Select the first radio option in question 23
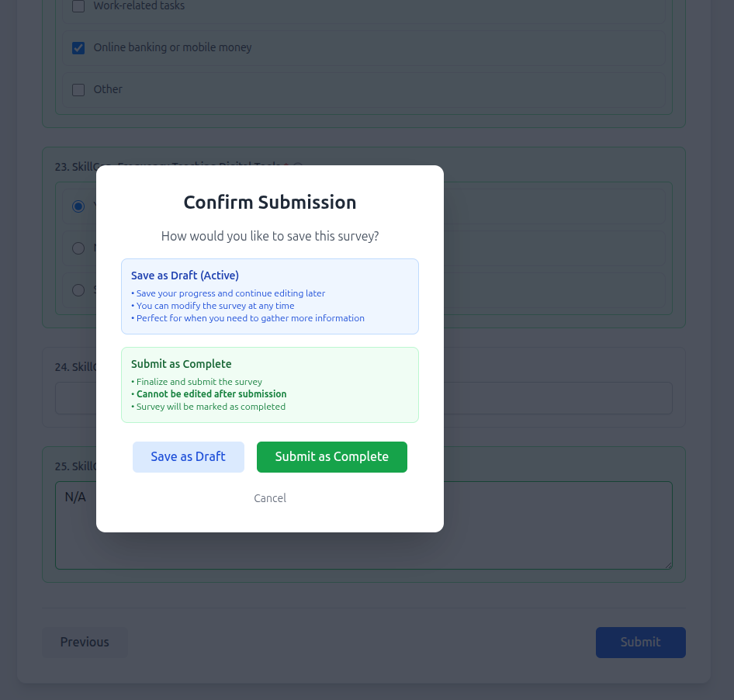 [78, 206]
